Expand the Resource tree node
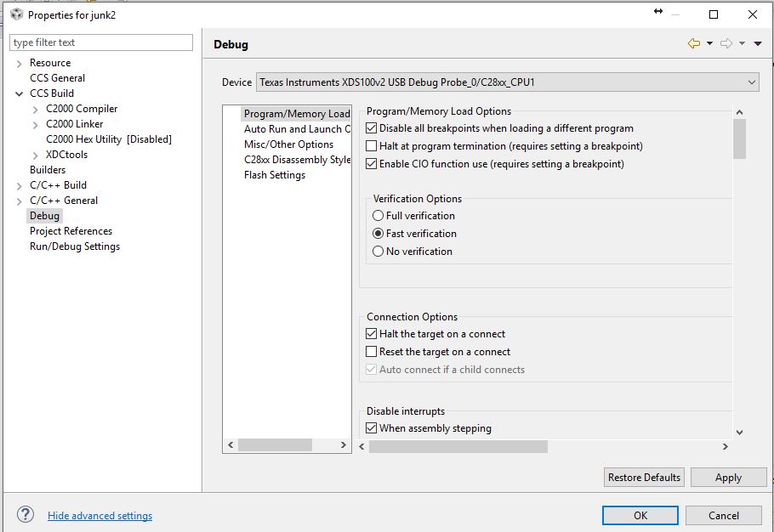The width and height of the screenshot is (774, 532). [x=20, y=63]
